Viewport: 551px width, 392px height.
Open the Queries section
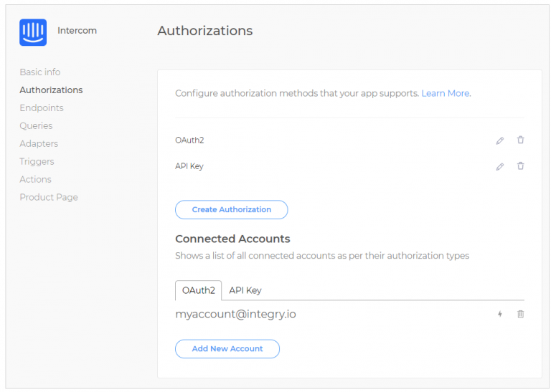coord(36,125)
